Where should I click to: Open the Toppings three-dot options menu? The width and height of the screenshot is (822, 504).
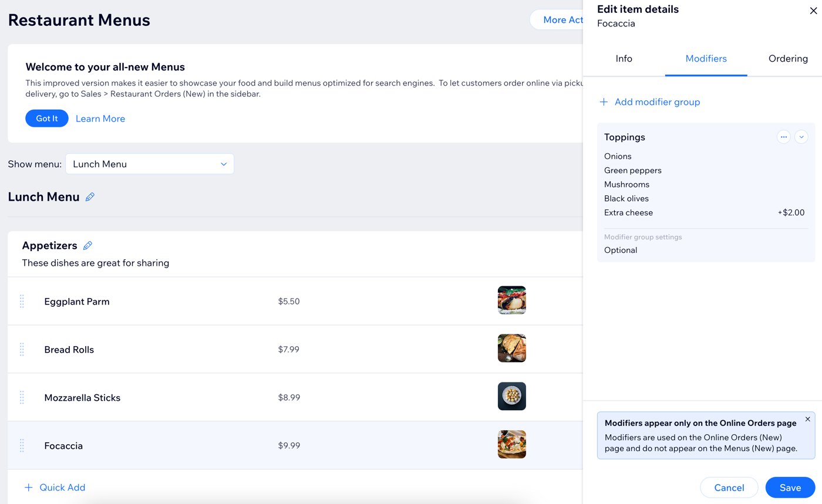pos(783,137)
